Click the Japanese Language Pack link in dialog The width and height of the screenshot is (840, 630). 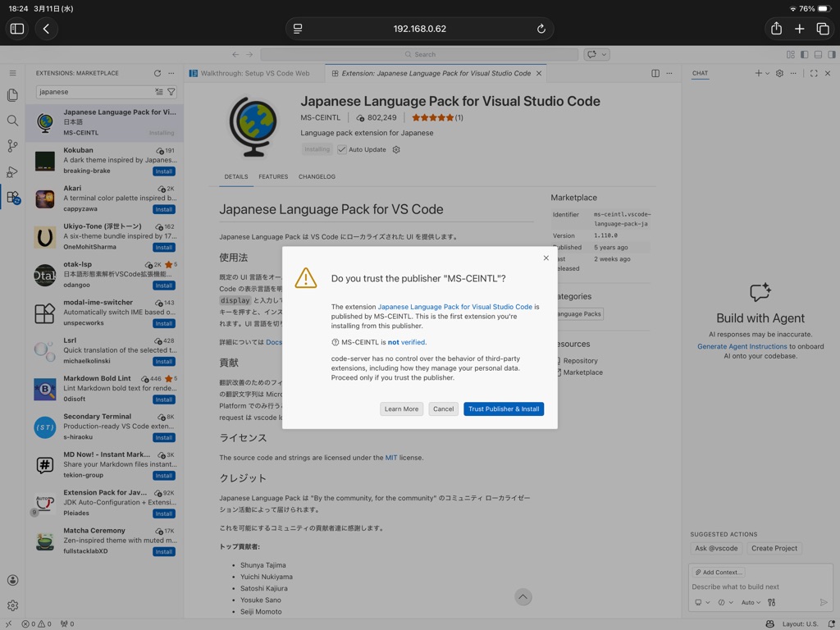454,307
